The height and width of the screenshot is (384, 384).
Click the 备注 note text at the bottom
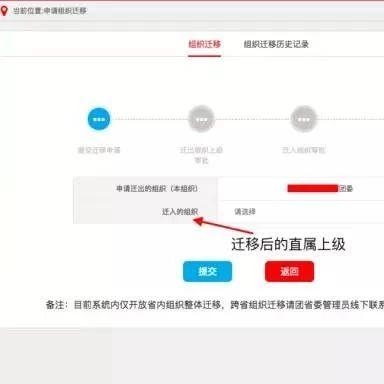pos(215,305)
